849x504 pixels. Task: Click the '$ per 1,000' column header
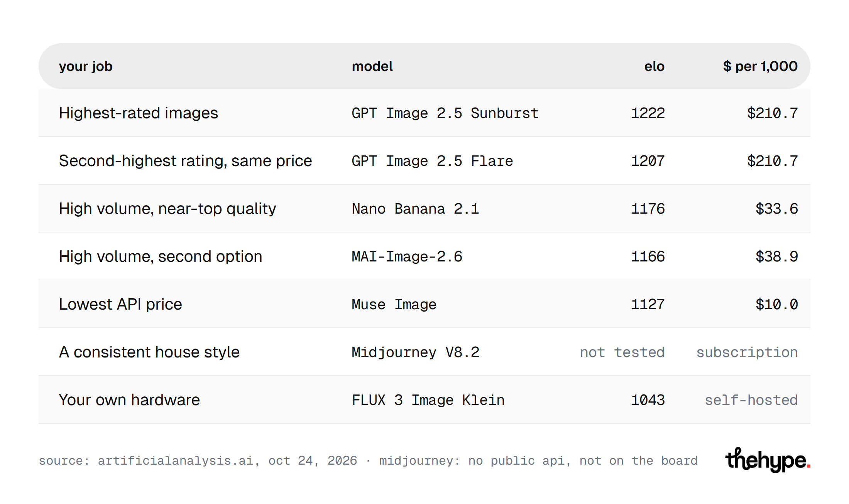coord(760,66)
